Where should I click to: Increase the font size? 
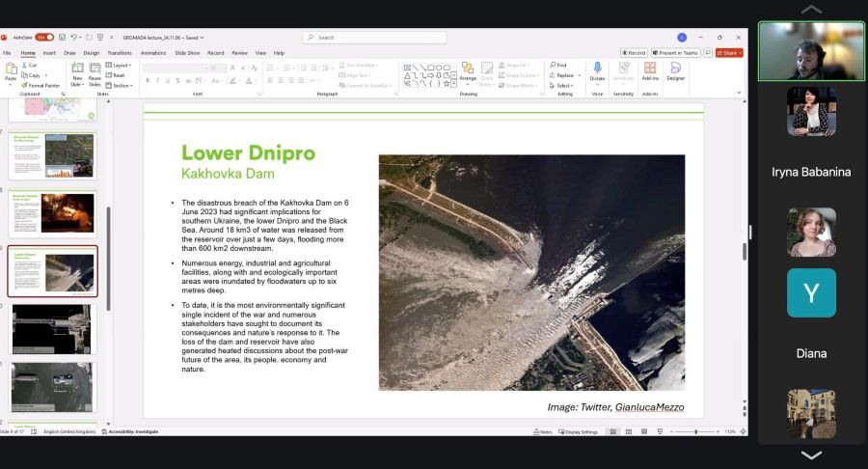(x=233, y=68)
